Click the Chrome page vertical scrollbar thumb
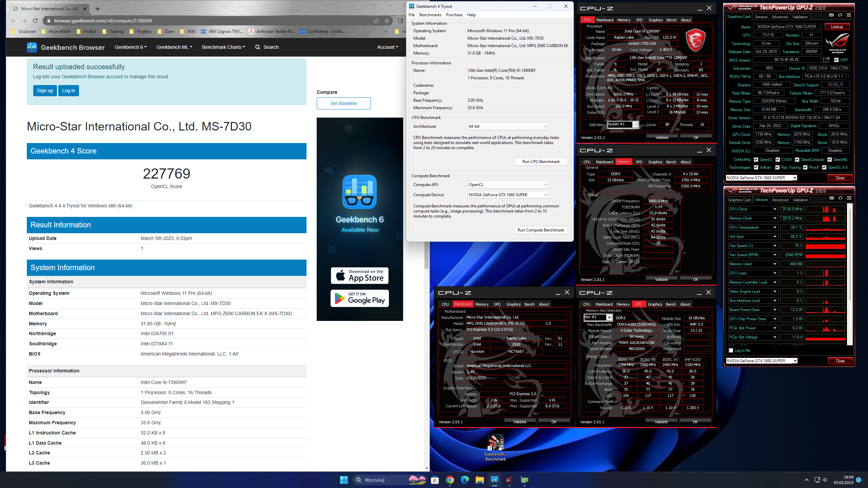Viewport: 868px width, 488px height. [427, 255]
